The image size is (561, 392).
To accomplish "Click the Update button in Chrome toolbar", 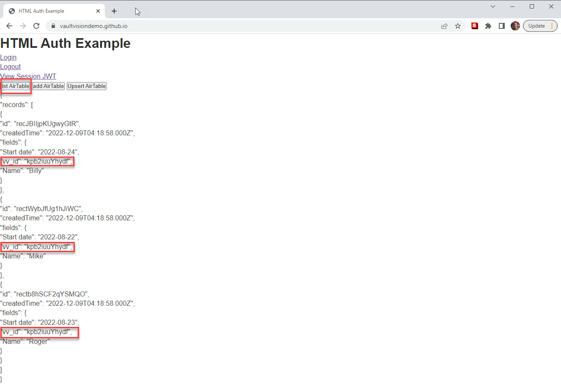I will tap(540, 26).
